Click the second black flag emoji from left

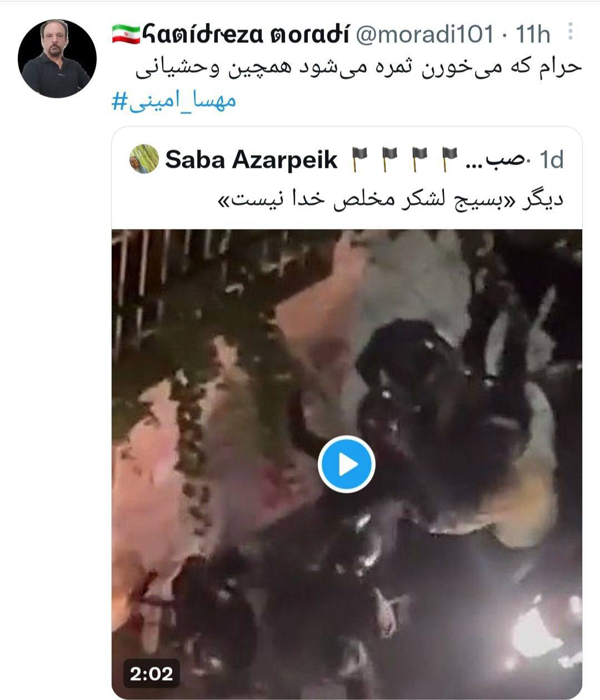tap(390, 160)
